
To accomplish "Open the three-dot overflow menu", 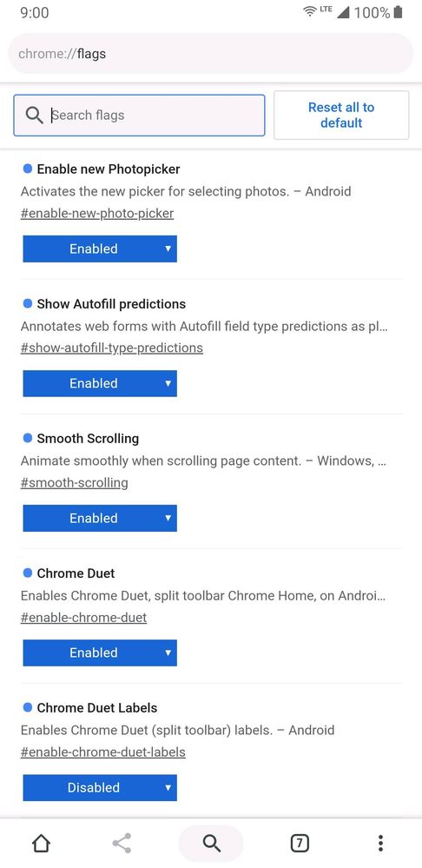I will tap(380, 843).
